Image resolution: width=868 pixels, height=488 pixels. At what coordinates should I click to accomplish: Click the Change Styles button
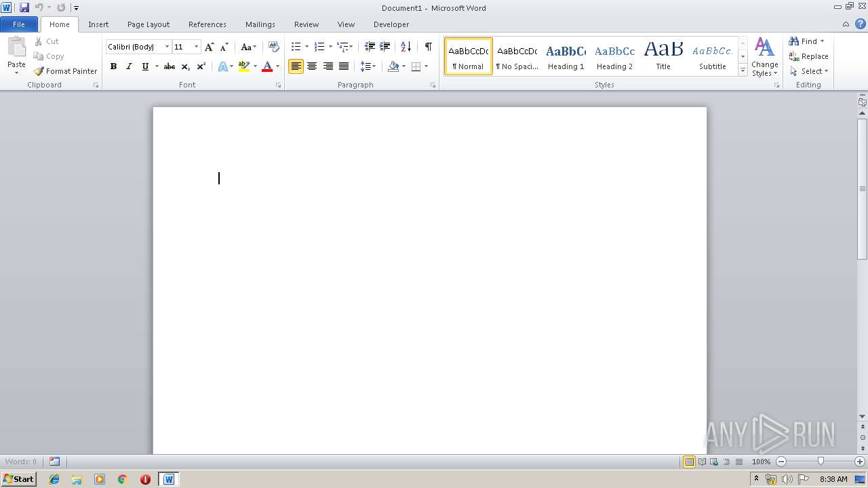click(x=764, y=57)
